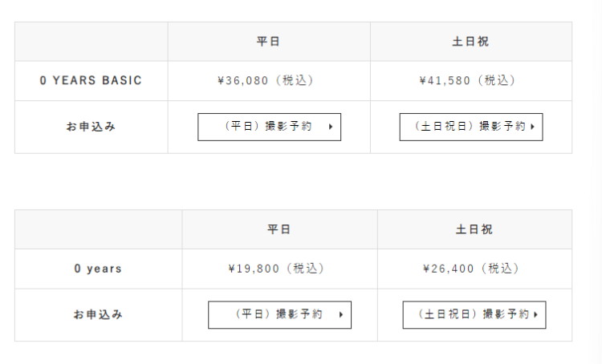Click 平日 header in the 0 years table
The width and height of the screenshot is (602, 364).
click(279, 229)
